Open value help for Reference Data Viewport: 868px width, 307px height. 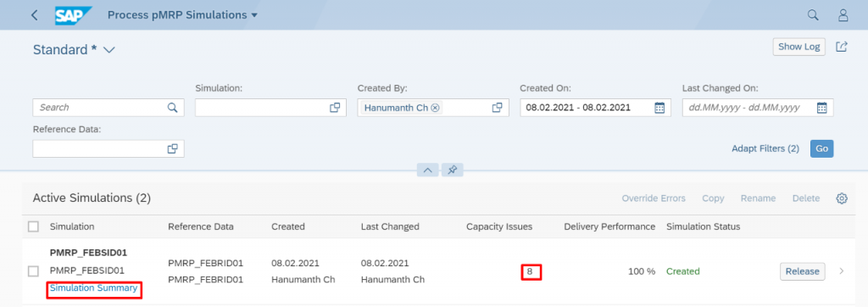tap(173, 148)
